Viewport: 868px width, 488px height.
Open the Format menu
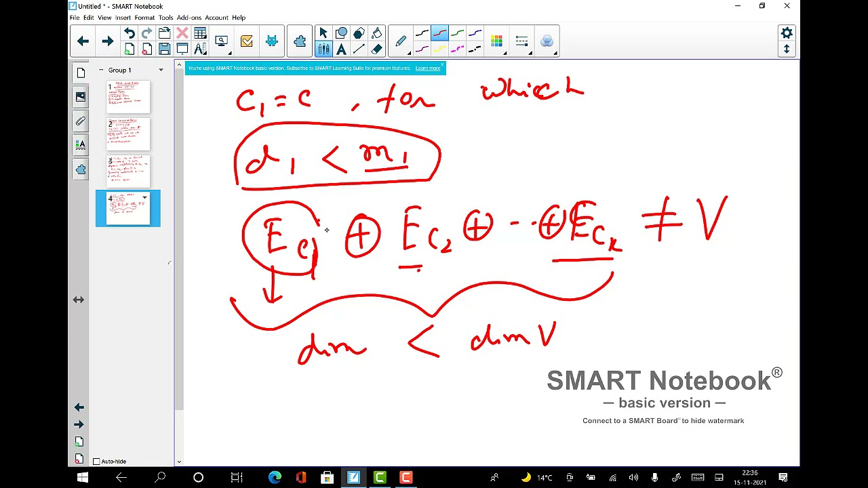coord(144,18)
